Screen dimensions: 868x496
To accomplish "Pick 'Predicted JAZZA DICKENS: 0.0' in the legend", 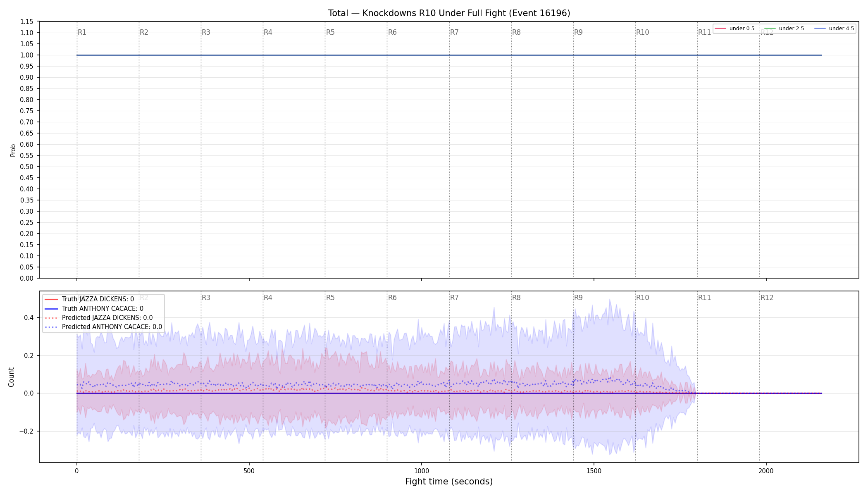I will tap(98, 318).
